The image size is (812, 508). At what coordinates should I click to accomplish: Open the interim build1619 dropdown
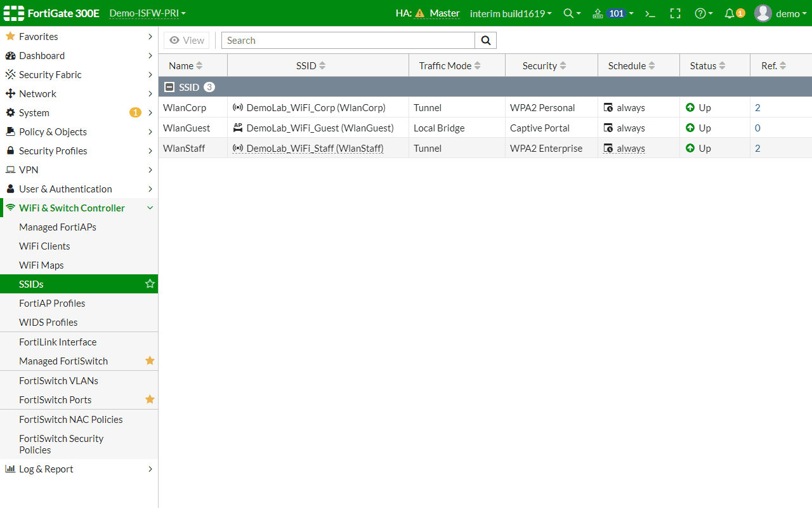[x=511, y=13]
